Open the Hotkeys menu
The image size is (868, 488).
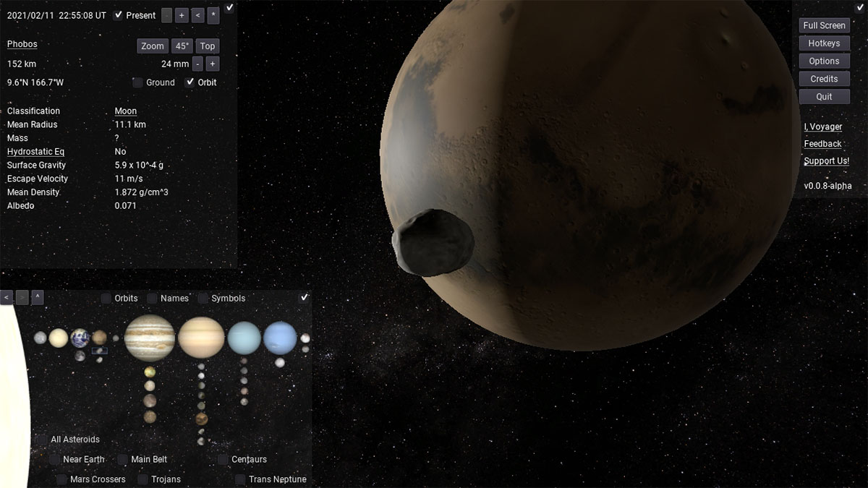point(824,43)
